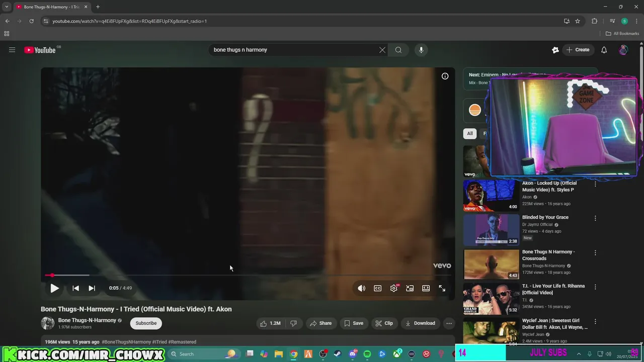644x362 pixels.
Task: Dislike this video
Action: 294,323
